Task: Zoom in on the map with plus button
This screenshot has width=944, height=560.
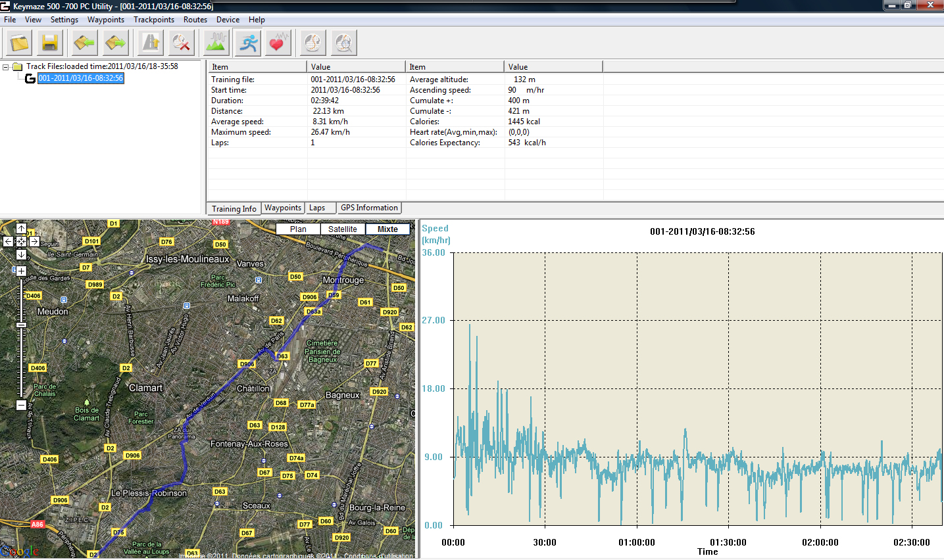Action: coord(21,271)
